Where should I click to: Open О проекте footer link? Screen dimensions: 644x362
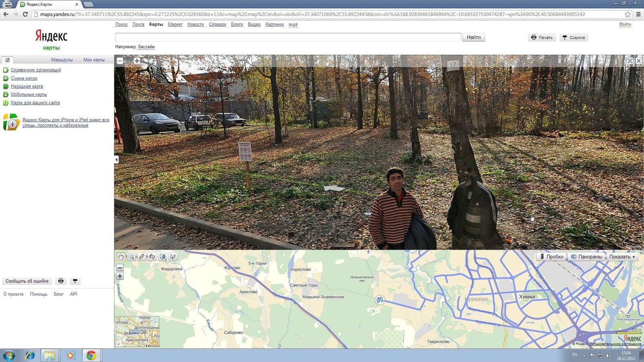click(x=13, y=294)
